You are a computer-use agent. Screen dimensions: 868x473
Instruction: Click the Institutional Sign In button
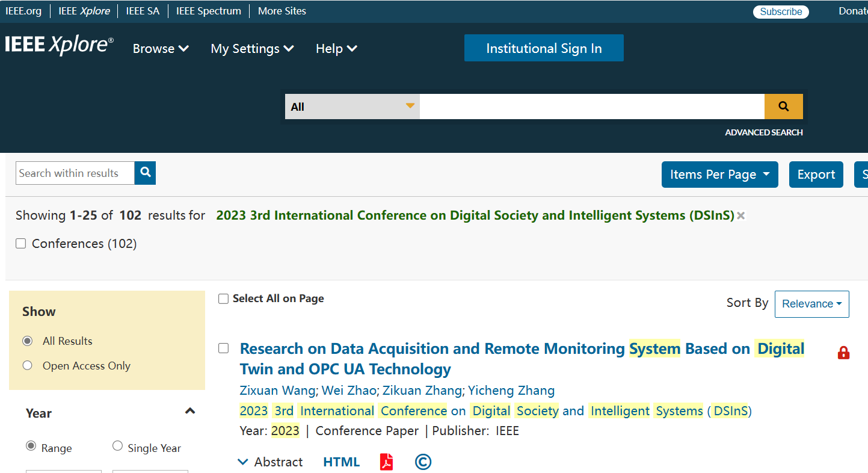(544, 48)
